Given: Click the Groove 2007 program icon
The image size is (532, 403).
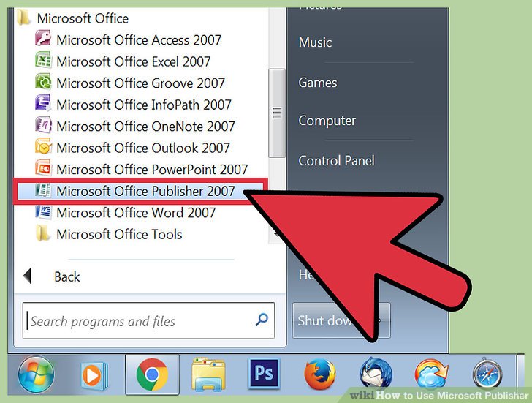Looking at the screenshot, I should (43, 82).
